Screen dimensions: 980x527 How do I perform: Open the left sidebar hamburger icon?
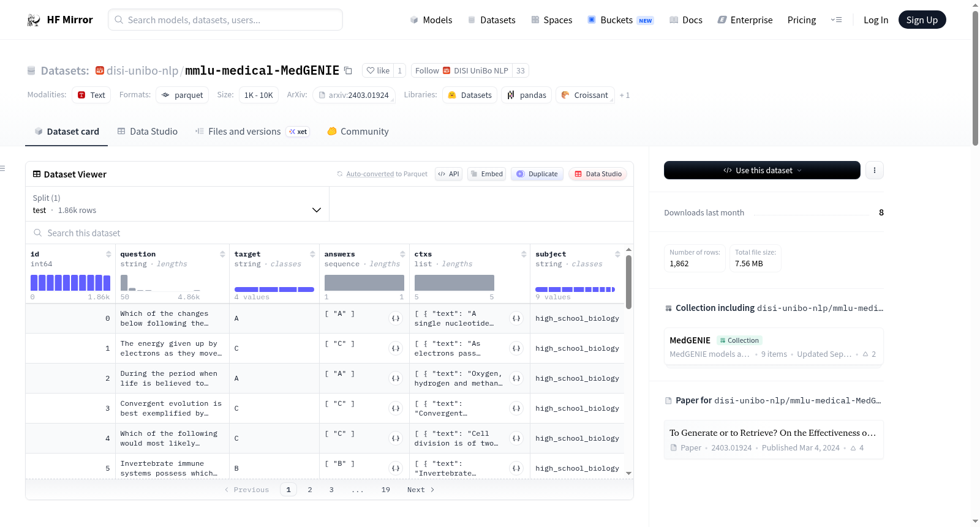click(2, 168)
